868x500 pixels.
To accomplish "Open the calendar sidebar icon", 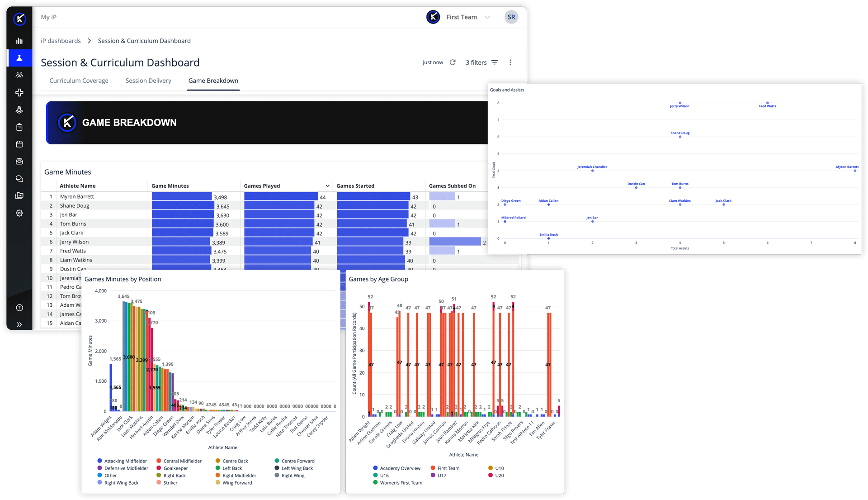I will 19,144.
